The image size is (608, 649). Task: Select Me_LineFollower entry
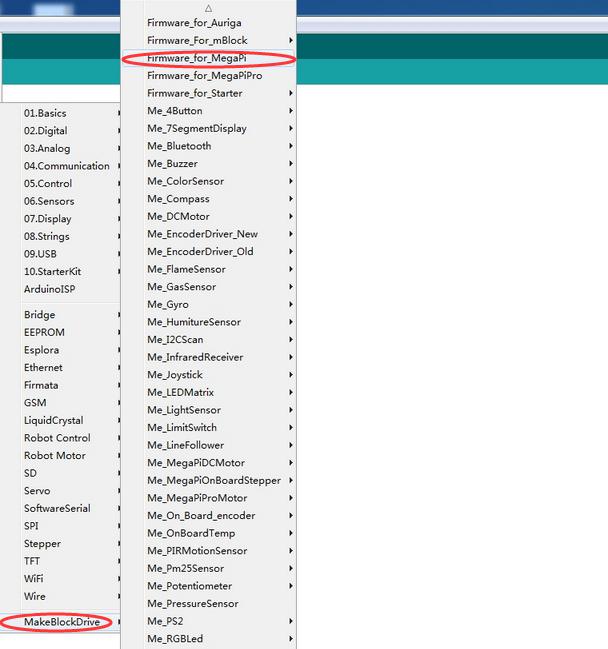click(209, 445)
